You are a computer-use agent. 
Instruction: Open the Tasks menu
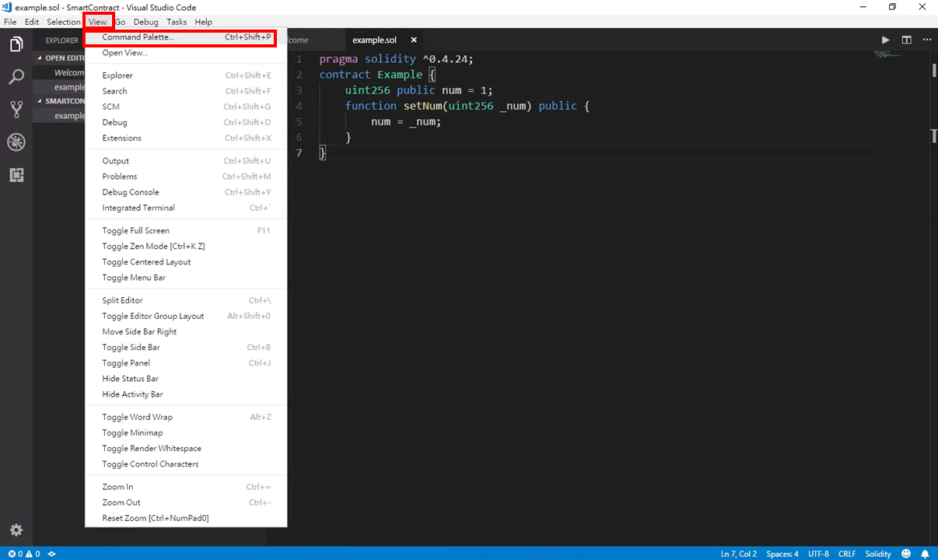(177, 22)
